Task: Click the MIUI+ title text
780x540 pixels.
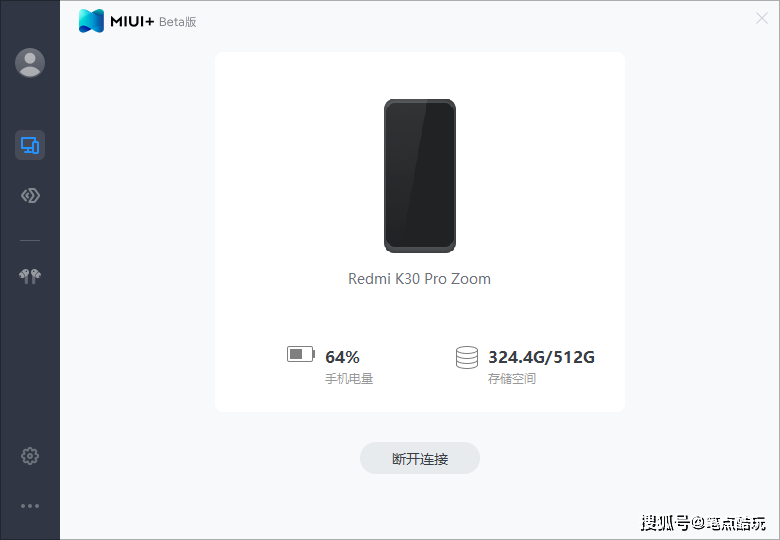Action: tap(132, 21)
